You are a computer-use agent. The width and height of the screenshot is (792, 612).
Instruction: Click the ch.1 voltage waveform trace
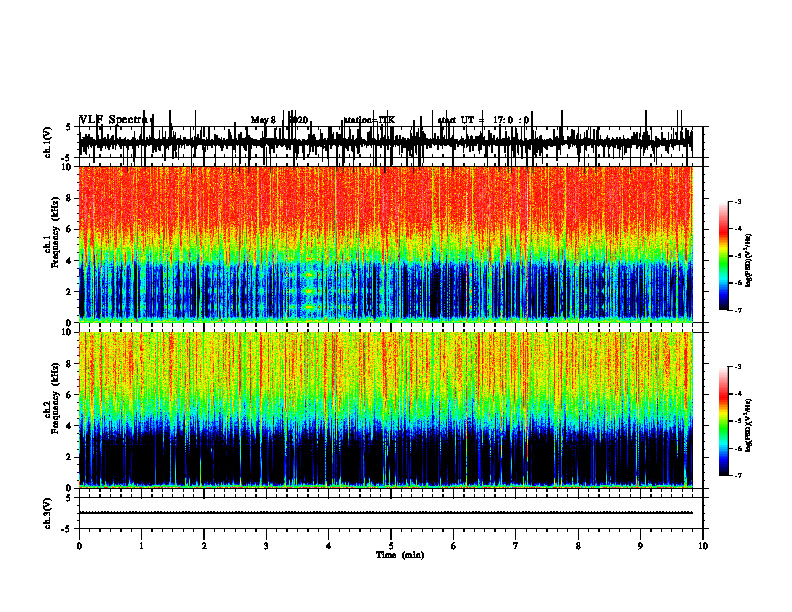click(x=385, y=142)
